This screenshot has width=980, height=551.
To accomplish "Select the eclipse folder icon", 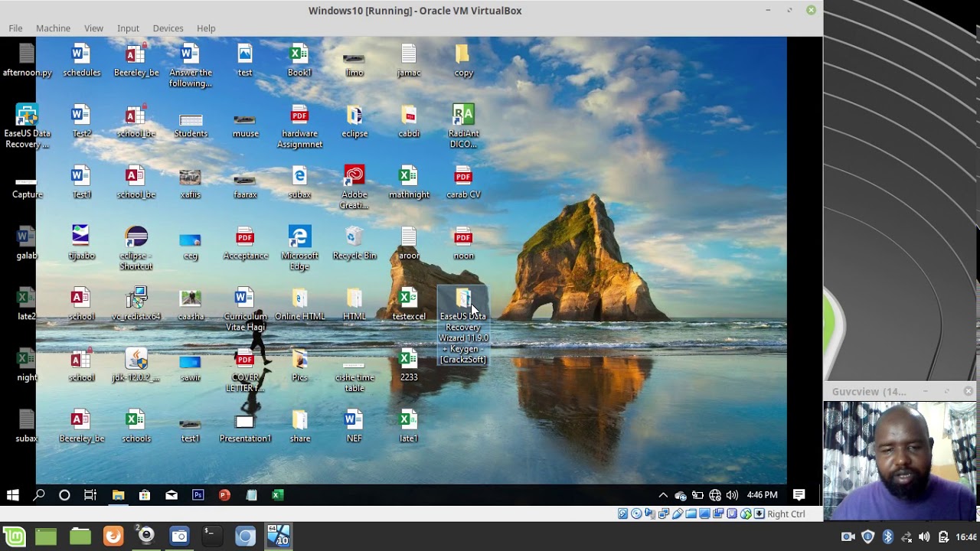I will tap(354, 122).
